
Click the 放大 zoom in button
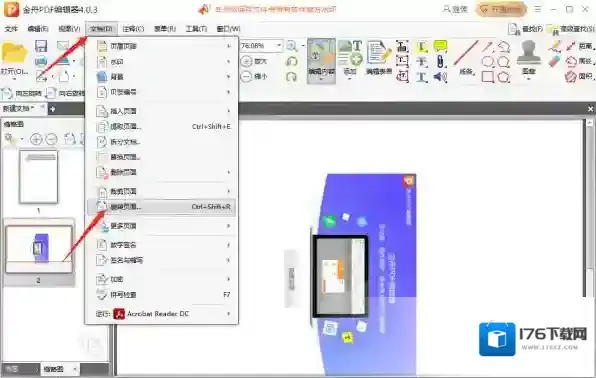tap(254, 61)
